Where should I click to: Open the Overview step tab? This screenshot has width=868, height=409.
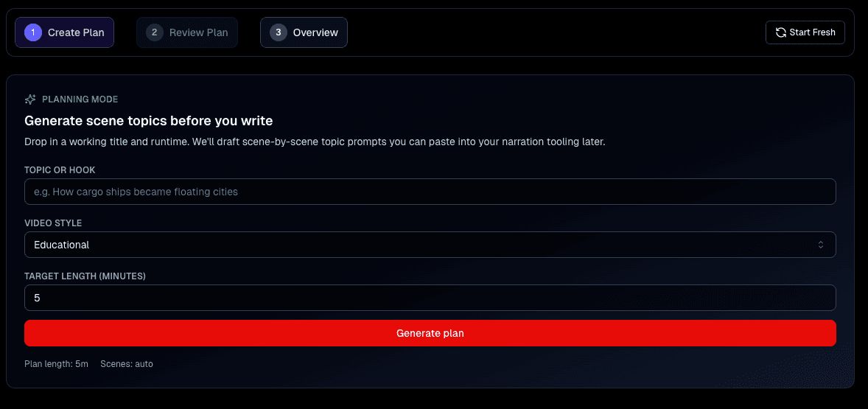coord(304,32)
